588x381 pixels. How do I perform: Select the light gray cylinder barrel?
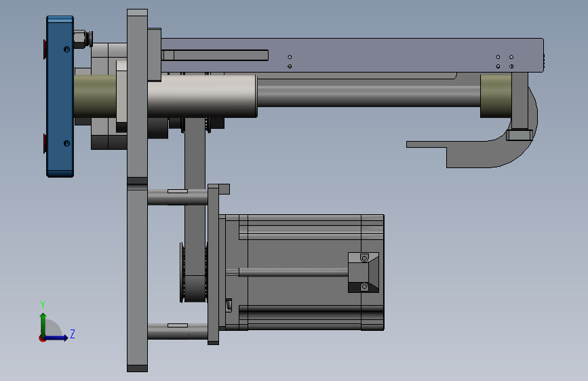[x=201, y=96]
